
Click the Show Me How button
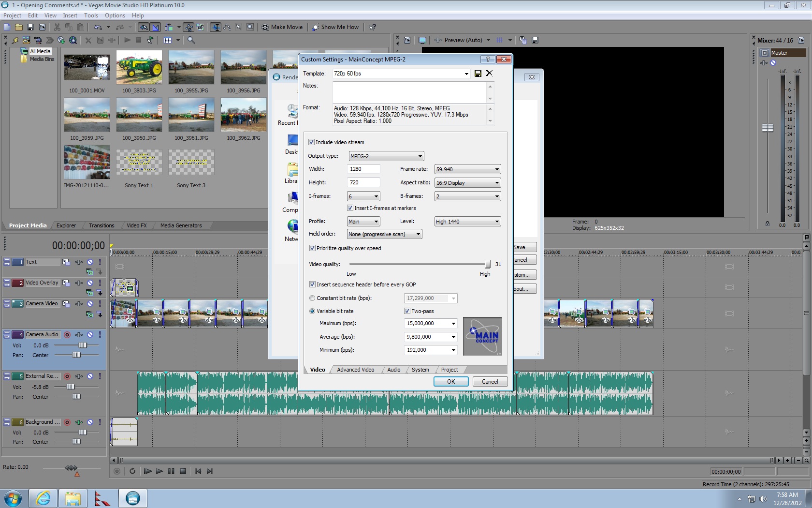pyautogui.click(x=335, y=27)
